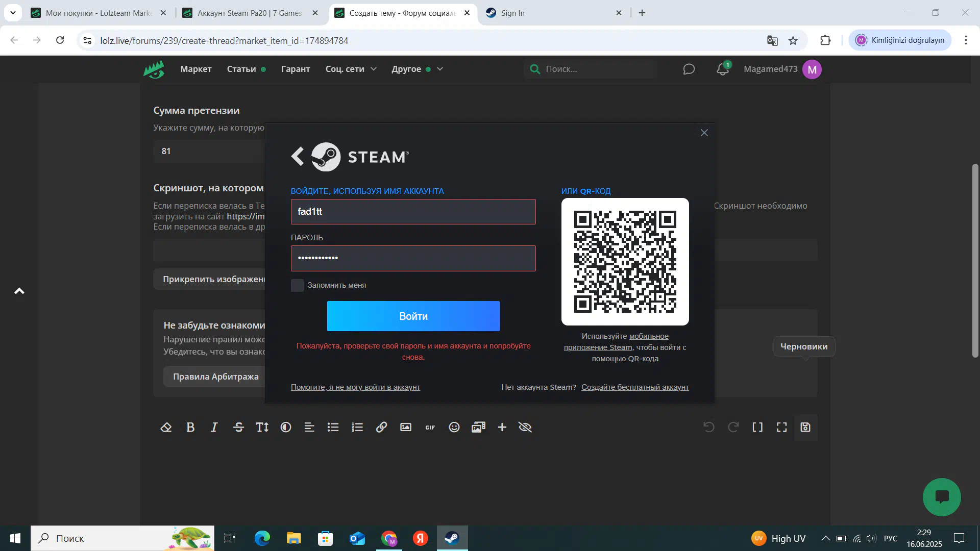Open 'Черновики' drafts button
Viewport: 980px width, 551px height.
point(804,346)
